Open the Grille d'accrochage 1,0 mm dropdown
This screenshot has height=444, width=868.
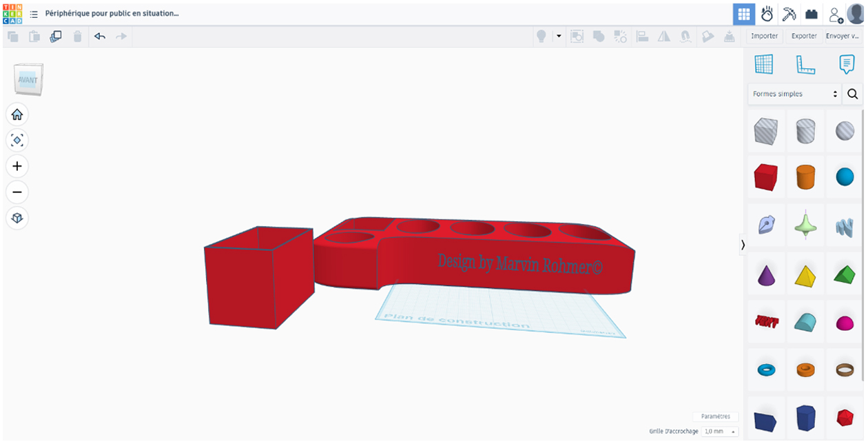(x=720, y=431)
